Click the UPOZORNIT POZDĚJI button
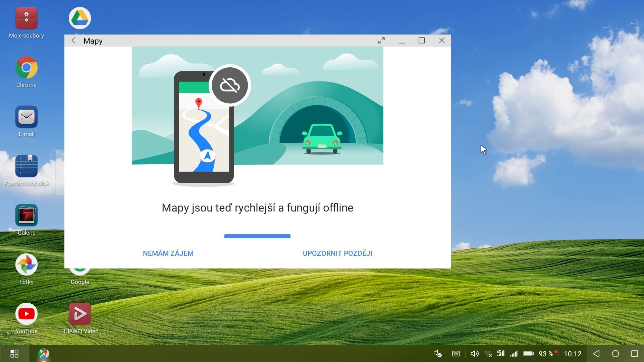Screen dimensions: 644x362 coord(337,253)
